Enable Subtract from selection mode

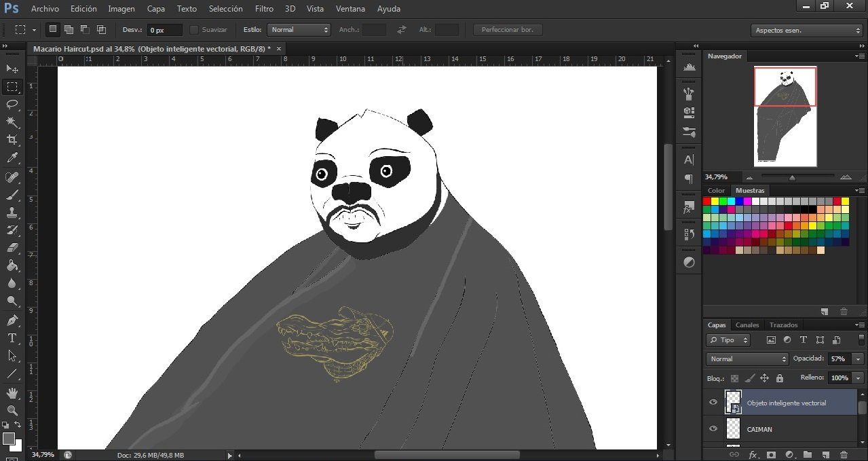point(85,29)
